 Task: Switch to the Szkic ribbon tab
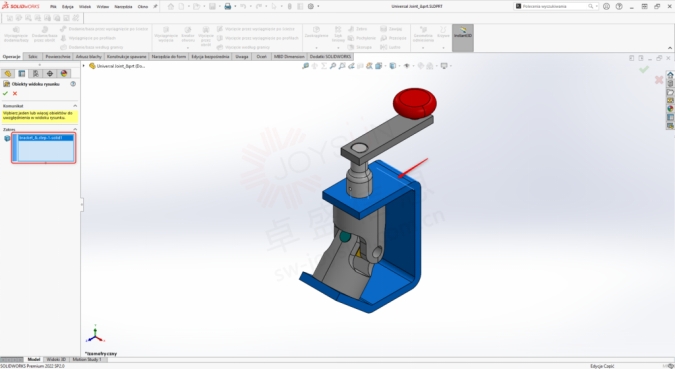(x=33, y=56)
